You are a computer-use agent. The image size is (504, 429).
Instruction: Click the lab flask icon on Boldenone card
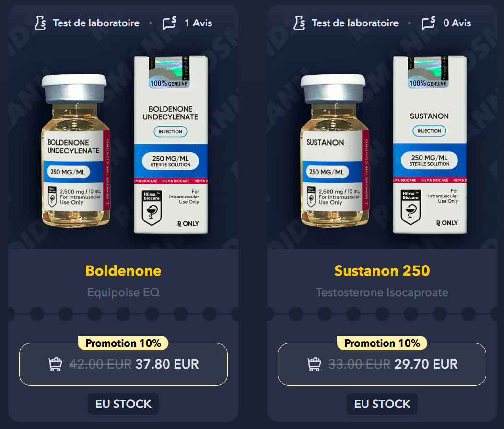click(x=40, y=23)
